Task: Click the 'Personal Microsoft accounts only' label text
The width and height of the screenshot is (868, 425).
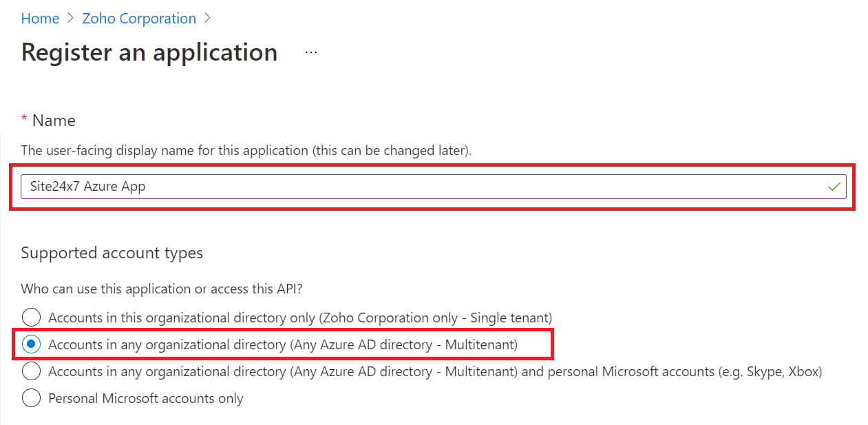Action: [x=146, y=398]
